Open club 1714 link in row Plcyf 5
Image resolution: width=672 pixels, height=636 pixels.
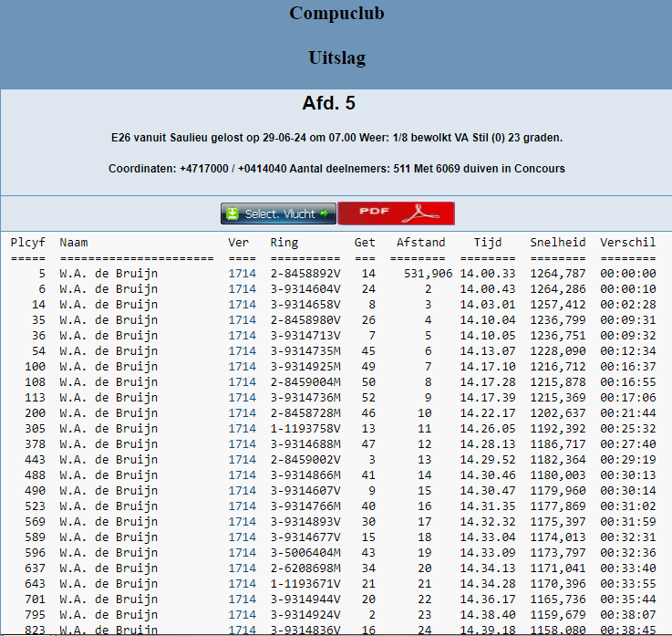point(242,273)
